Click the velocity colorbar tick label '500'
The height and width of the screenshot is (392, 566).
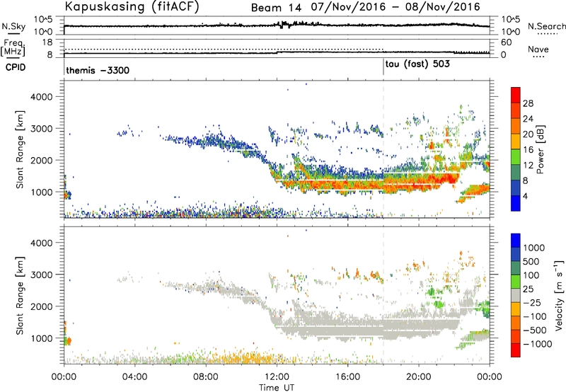(x=531, y=261)
